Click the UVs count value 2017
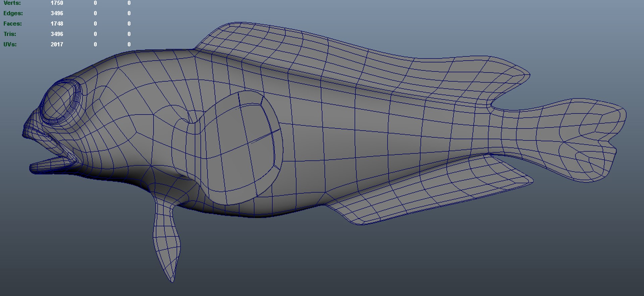The height and width of the screenshot is (296, 644). point(57,45)
